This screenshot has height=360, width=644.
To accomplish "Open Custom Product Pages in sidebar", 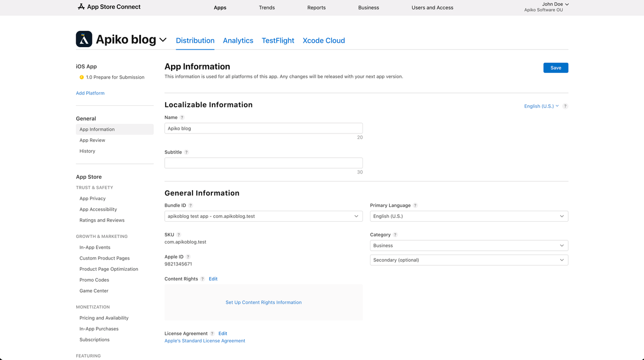I will tap(104, 258).
